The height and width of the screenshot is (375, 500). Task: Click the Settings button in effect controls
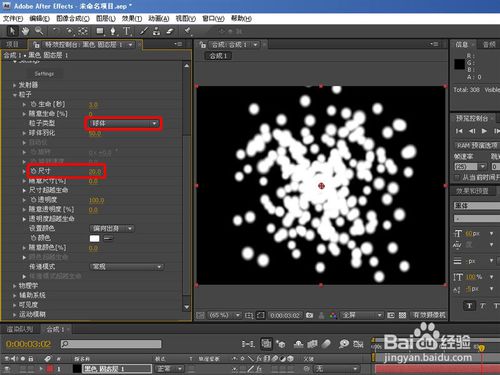point(44,74)
